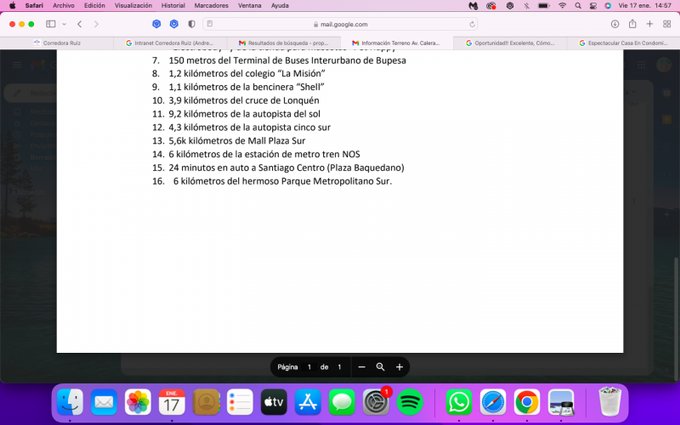Click the Share icon in Safari toolbar
Image resolution: width=680 pixels, height=425 pixels.
[633, 24]
